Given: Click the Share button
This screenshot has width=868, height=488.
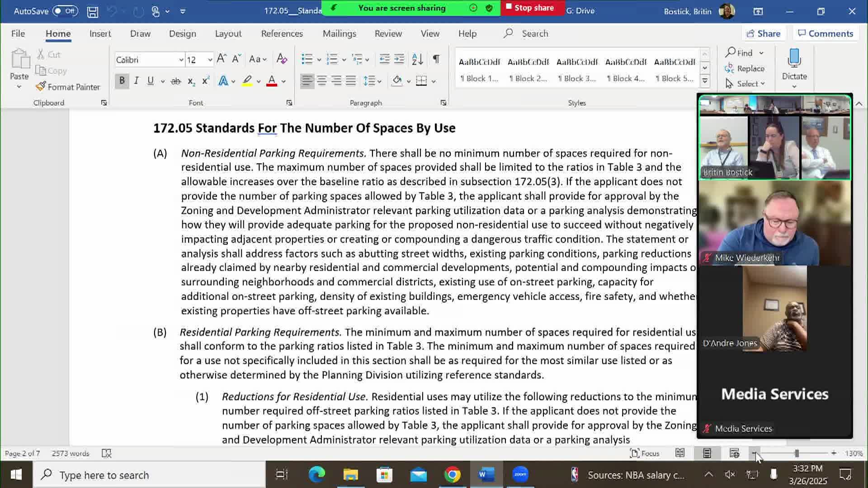Looking at the screenshot, I should (x=763, y=33).
